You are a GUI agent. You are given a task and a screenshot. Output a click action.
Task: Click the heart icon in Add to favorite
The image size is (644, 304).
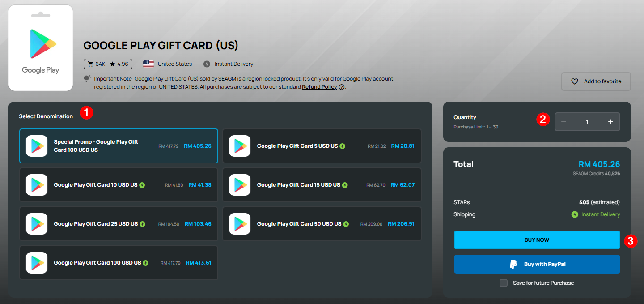(575, 81)
